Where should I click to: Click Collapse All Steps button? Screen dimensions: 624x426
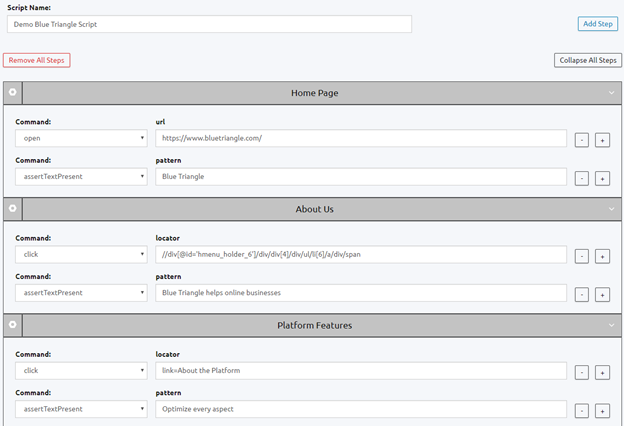tap(588, 60)
